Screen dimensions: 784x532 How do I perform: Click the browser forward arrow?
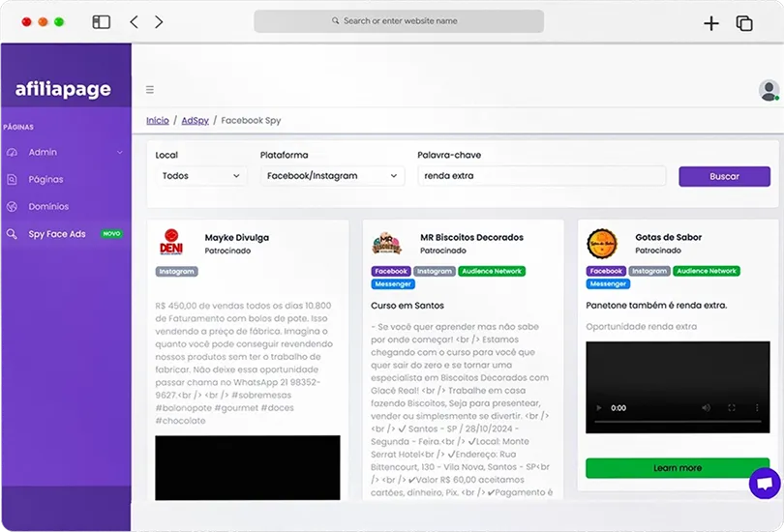tap(159, 22)
